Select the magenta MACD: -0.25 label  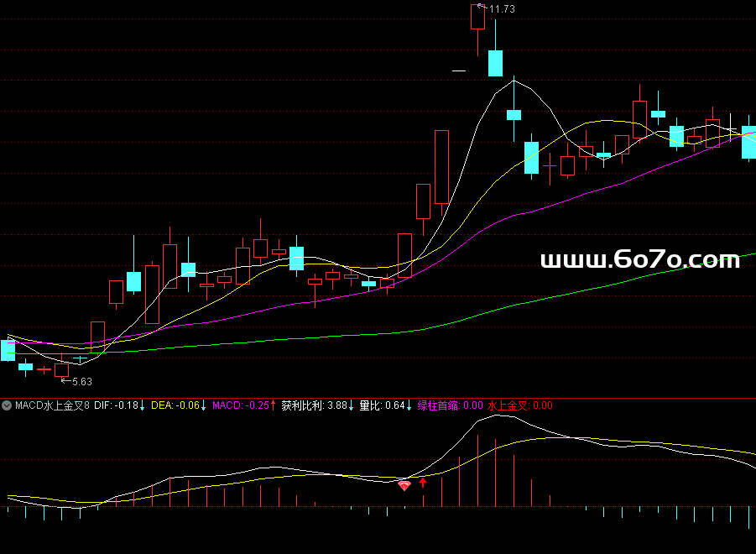240,405
